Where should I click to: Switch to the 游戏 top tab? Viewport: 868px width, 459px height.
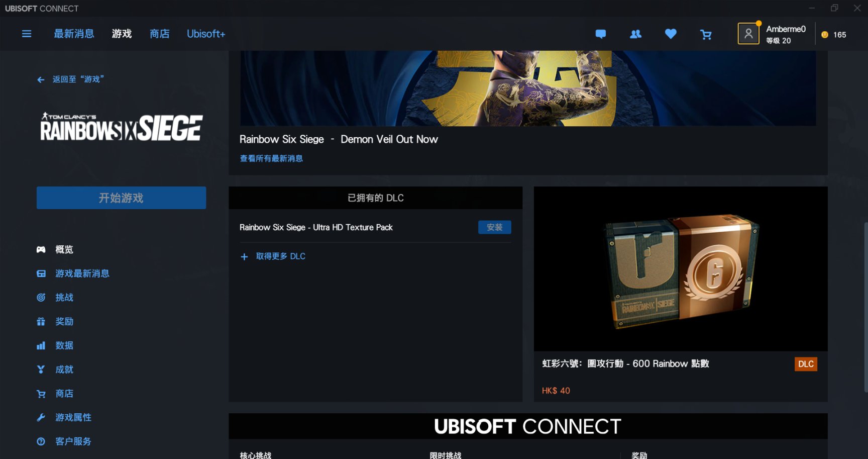[x=122, y=34]
